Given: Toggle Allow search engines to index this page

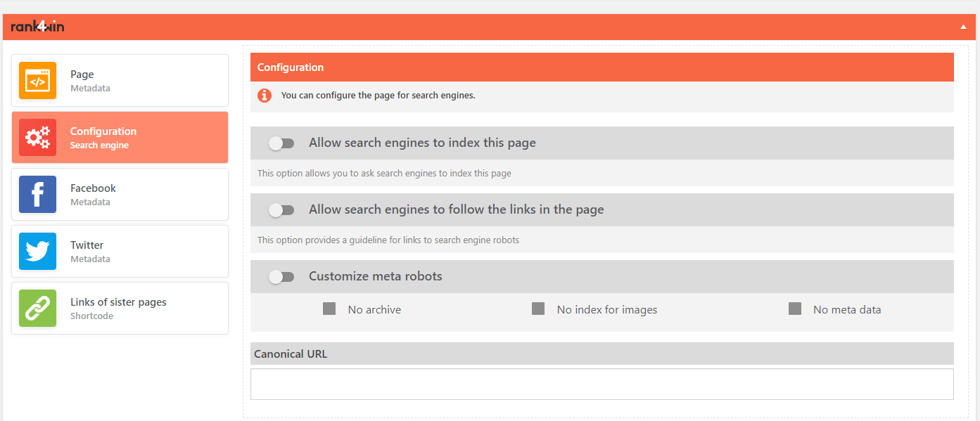Looking at the screenshot, I should (x=281, y=143).
